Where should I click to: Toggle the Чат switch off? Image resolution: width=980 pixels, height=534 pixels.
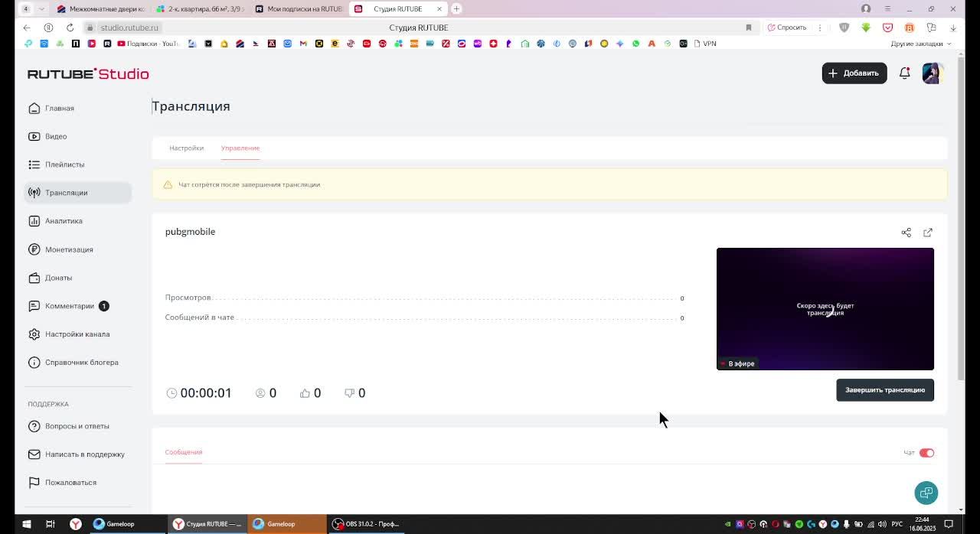click(x=926, y=453)
